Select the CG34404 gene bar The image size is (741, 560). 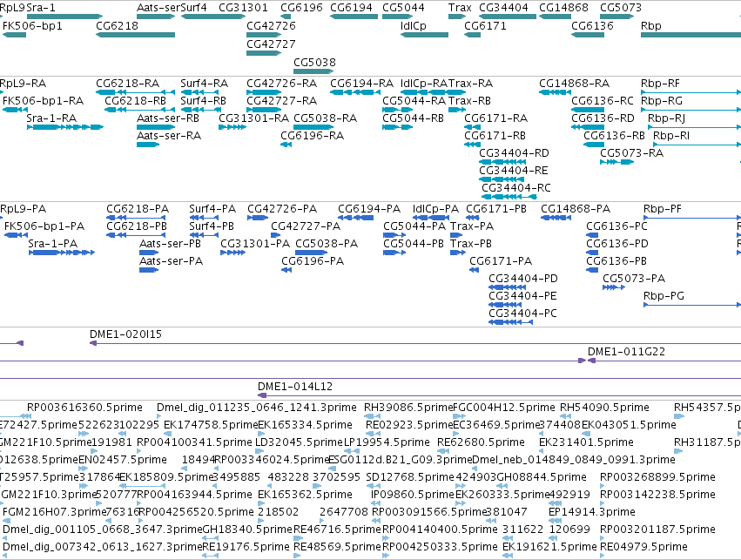click(508, 17)
